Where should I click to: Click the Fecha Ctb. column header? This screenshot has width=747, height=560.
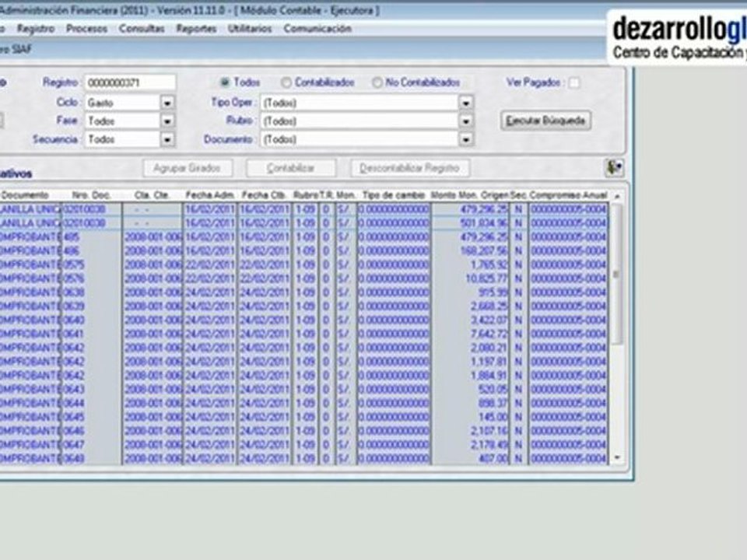point(264,195)
